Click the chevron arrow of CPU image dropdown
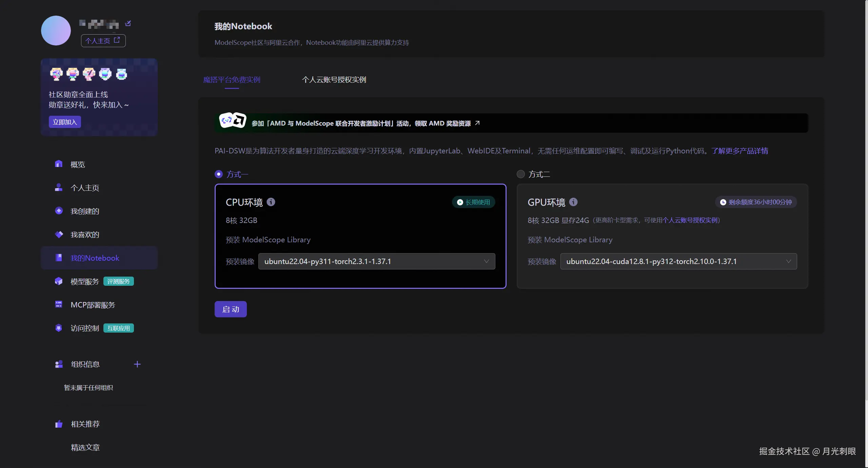This screenshot has width=868, height=468. pos(486,261)
